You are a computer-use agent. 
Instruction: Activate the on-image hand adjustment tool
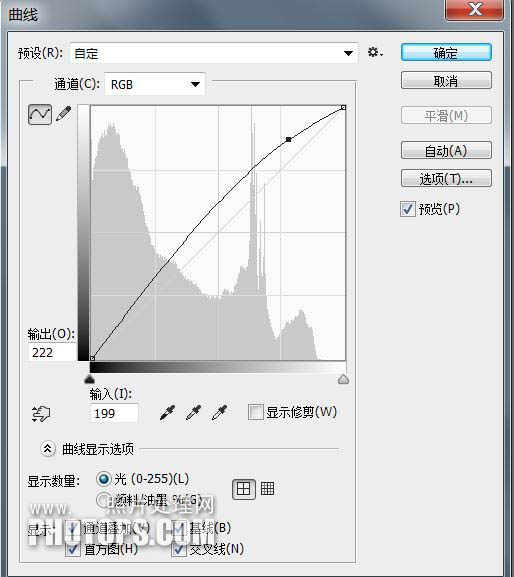click(40, 414)
